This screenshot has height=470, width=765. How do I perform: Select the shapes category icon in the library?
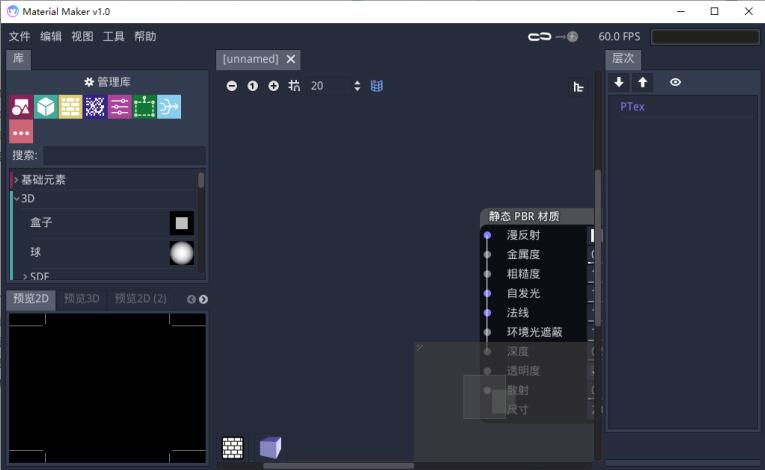pyautogui.click(x=21, y=107)
